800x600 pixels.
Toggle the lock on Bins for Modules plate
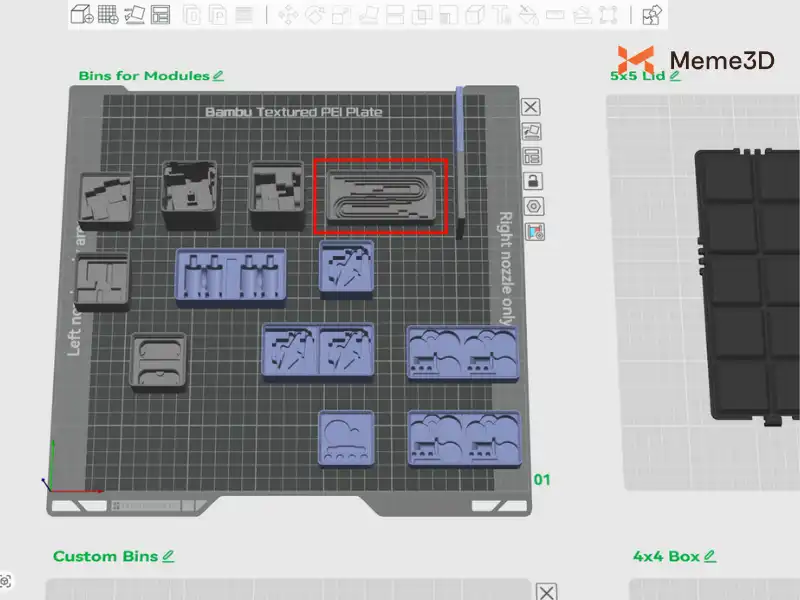click(533, 181)
